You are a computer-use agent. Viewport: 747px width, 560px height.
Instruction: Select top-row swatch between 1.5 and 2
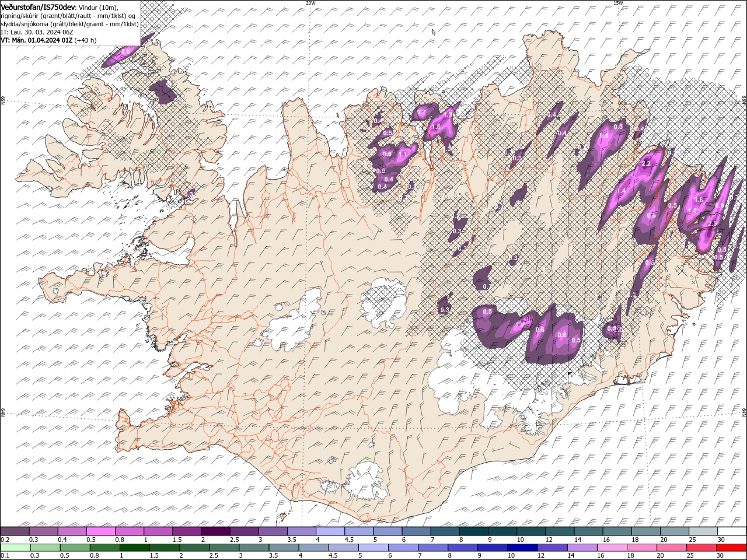186,531
